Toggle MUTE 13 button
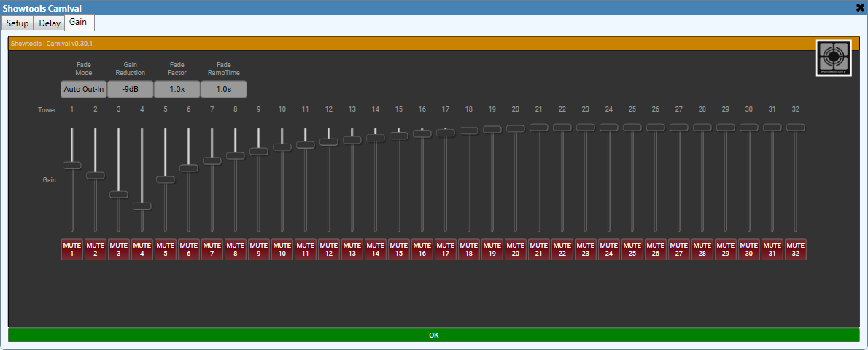The image size is (868, 350). click(352, 249)
